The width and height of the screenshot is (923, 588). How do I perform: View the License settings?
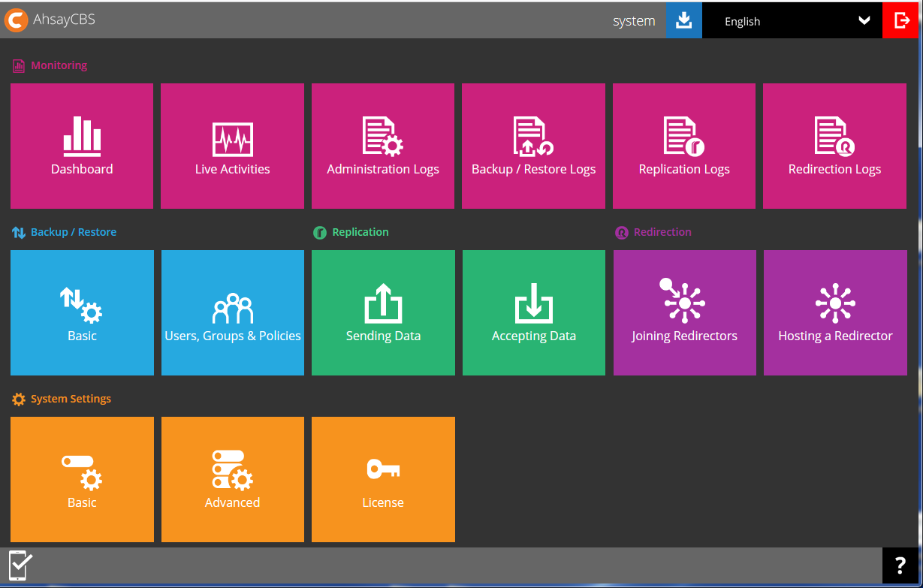click(x=383, y=479)
